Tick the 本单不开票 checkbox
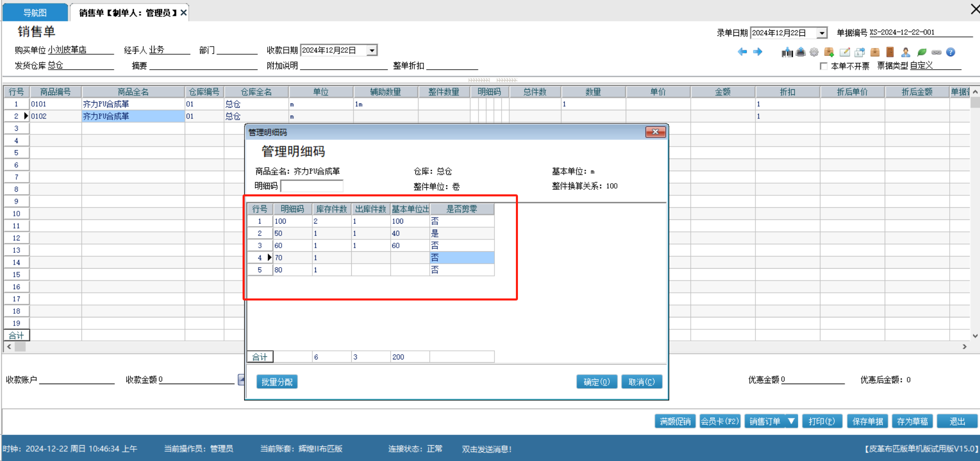This screenshot has height=461, width=980. point(824,66)
